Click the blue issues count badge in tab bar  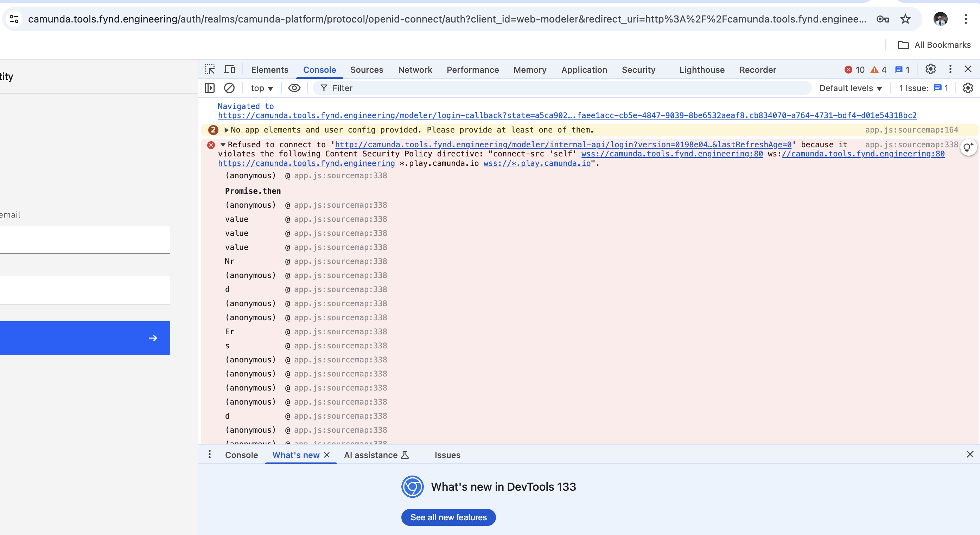tap(902, 70)
